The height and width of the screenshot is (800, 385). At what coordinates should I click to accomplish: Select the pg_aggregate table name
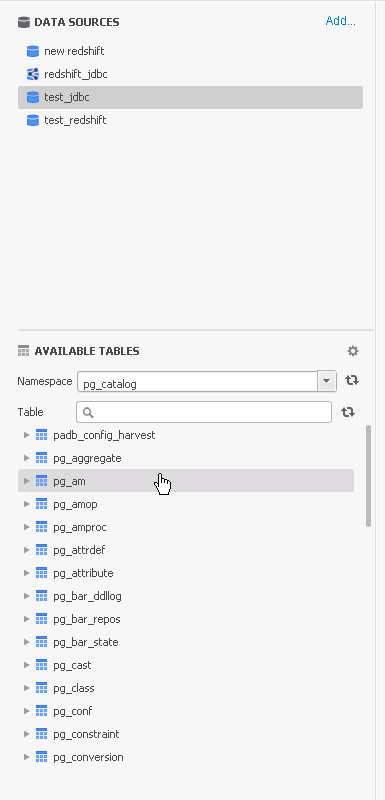point(87,458)
